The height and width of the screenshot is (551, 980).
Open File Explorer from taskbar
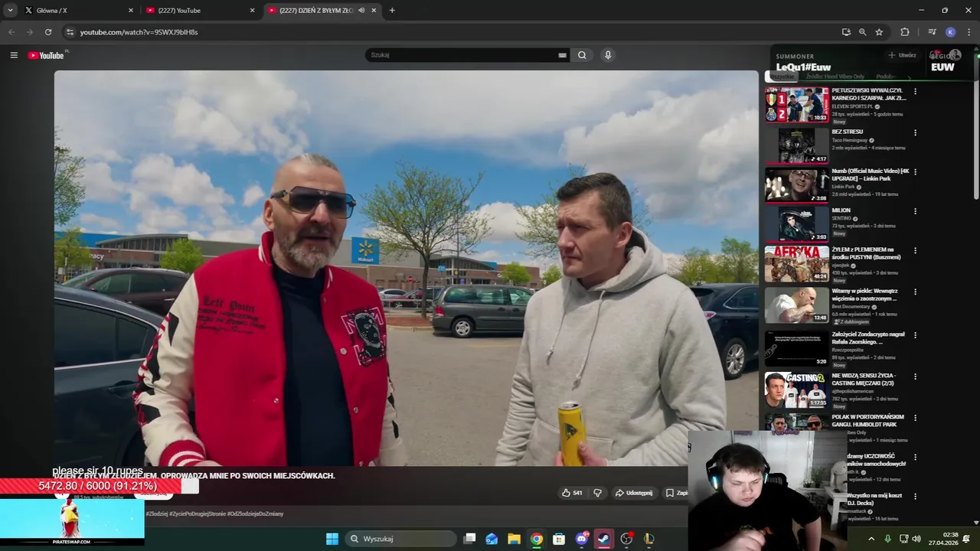coord(514,539)
